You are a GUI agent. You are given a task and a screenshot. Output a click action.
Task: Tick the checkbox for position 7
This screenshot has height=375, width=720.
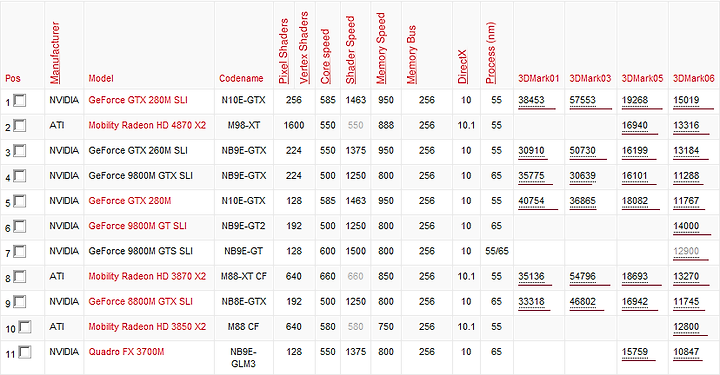point(20,252)
